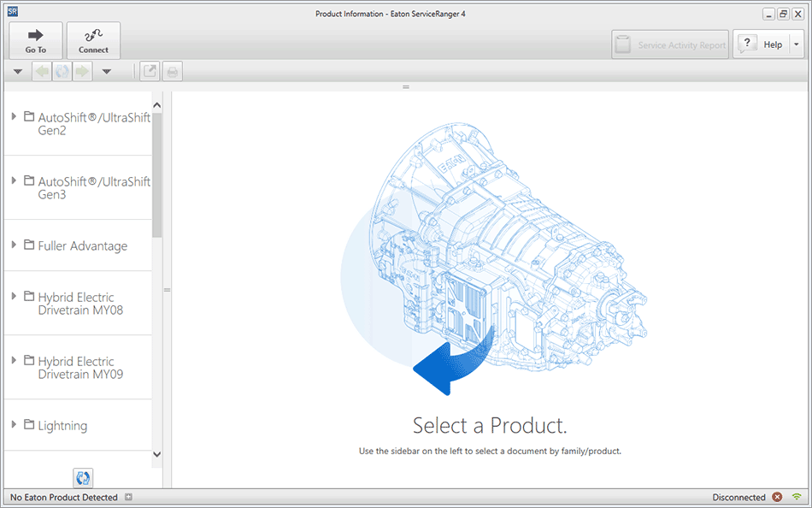
Task: Click the folder icon beside Fuller Advantage
Action: point(30,245)
